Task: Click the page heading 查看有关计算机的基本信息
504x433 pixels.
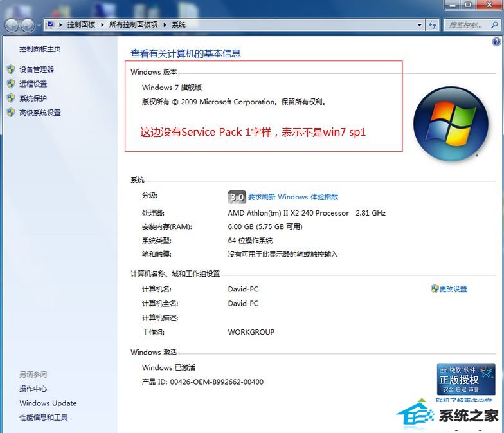Action: pyautogui.click(x=186, y=53)
